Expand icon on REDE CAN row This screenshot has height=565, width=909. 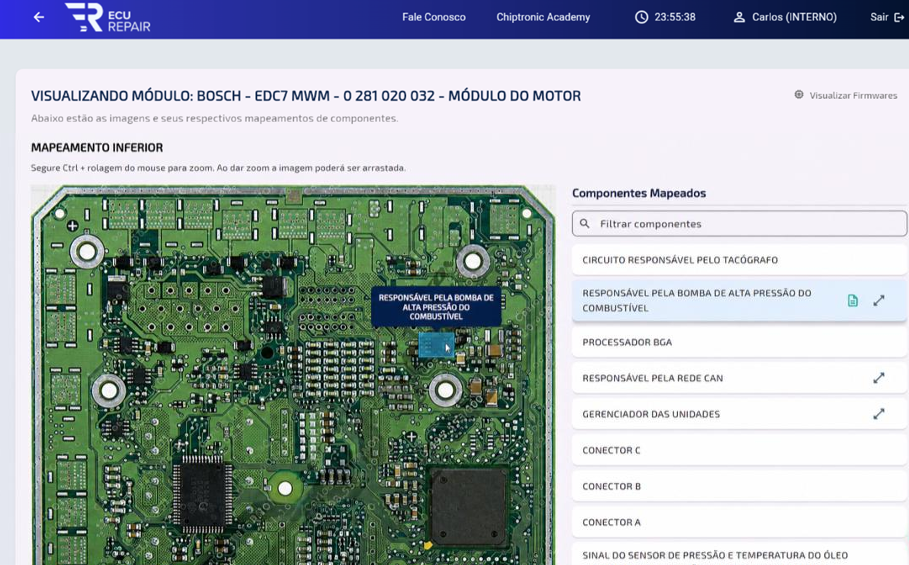pos(879,378)
